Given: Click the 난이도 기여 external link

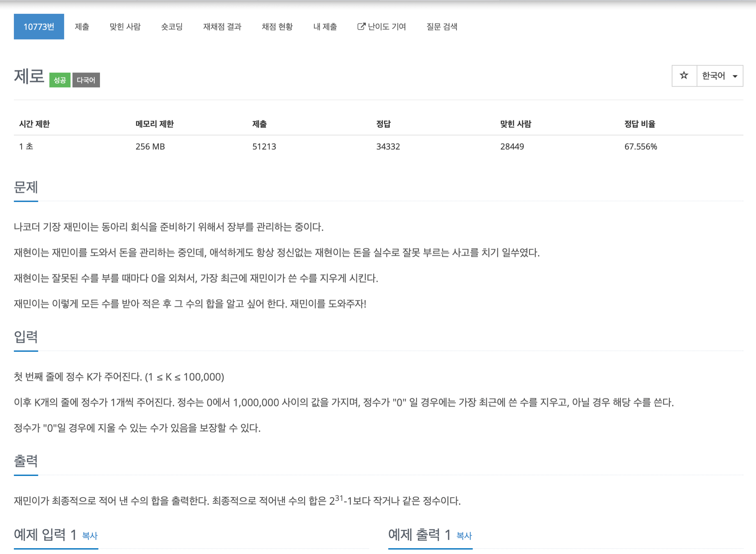Looking at the screenshot, I should coord(382,26).
